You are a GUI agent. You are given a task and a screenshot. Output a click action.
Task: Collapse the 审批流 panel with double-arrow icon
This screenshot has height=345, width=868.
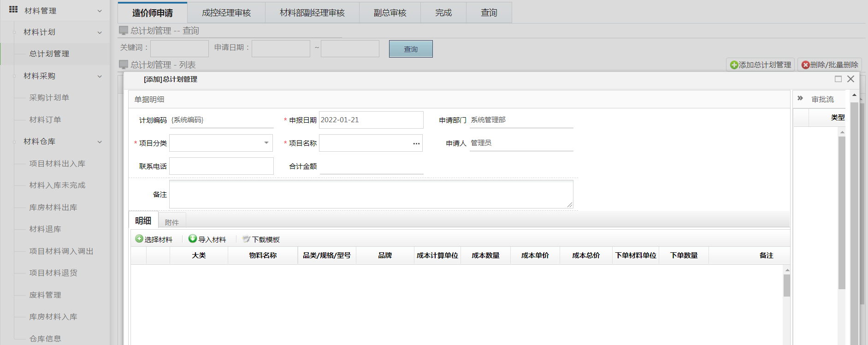pos(800,98)
